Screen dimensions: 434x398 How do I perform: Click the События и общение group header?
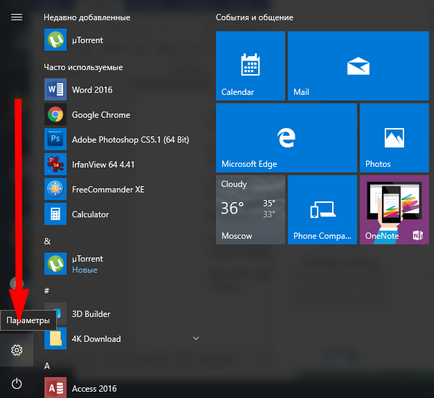coord(254,17)
